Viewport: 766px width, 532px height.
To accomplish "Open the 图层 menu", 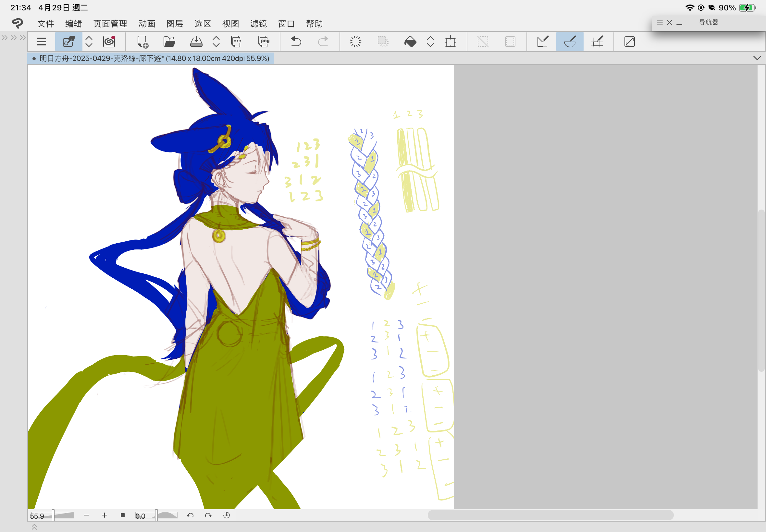I will point(175,24).
